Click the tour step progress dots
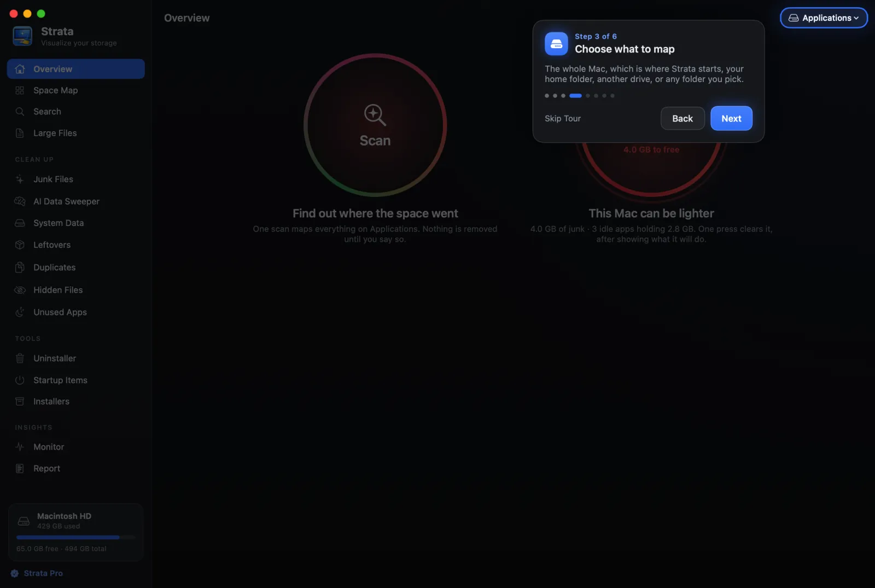 (580, 96)
